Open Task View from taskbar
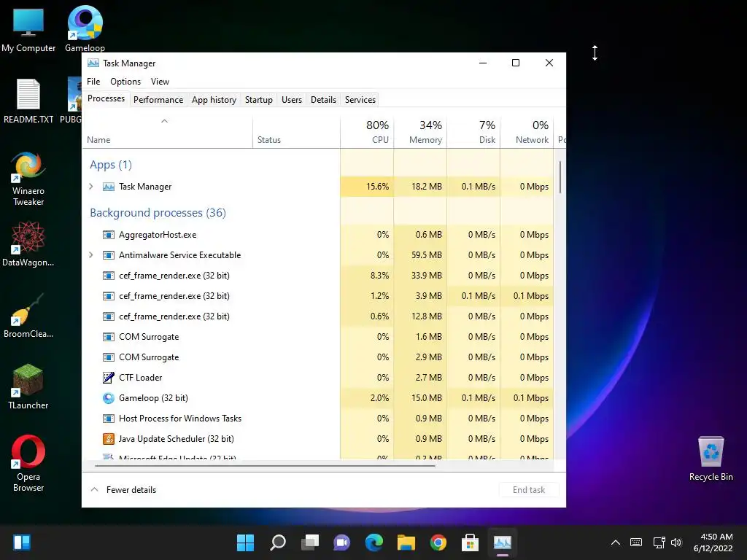 pyautogui.click(x=309, y=542)
